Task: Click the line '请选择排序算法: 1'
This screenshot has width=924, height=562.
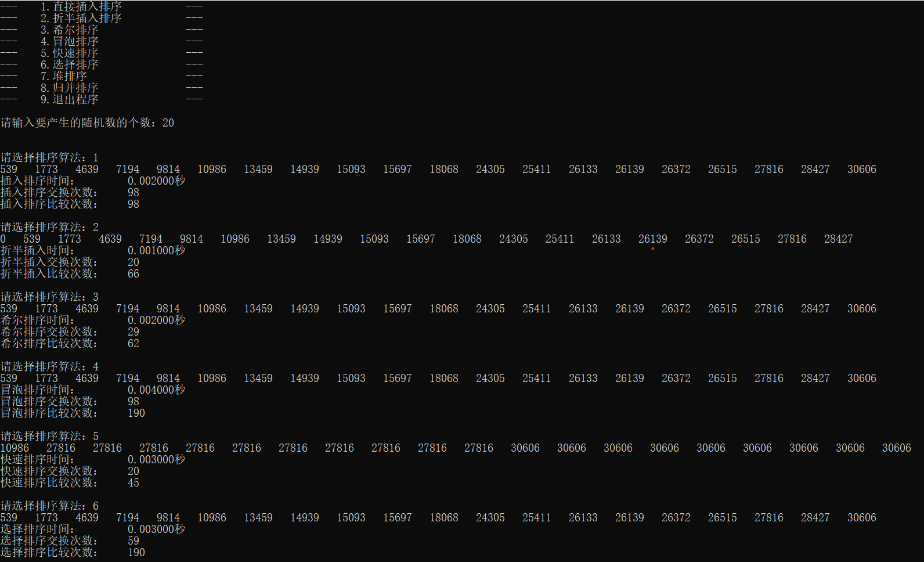Action: pos(49,157)
